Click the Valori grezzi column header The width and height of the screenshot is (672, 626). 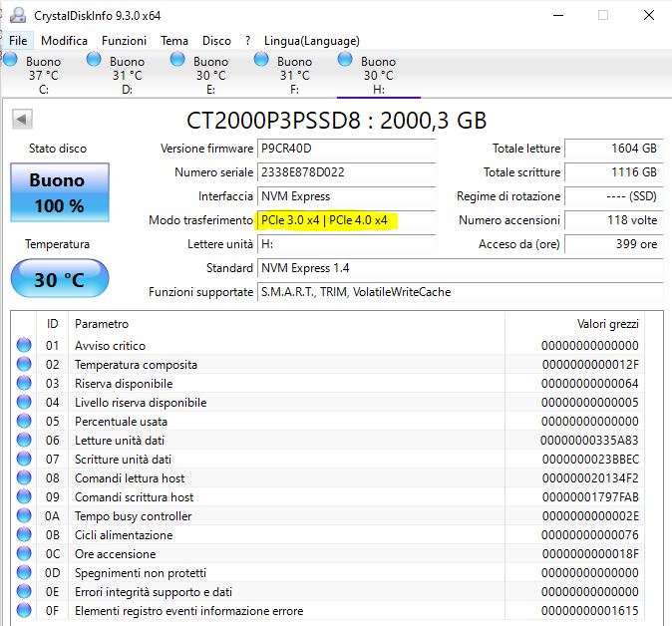(x=574, y=324)
